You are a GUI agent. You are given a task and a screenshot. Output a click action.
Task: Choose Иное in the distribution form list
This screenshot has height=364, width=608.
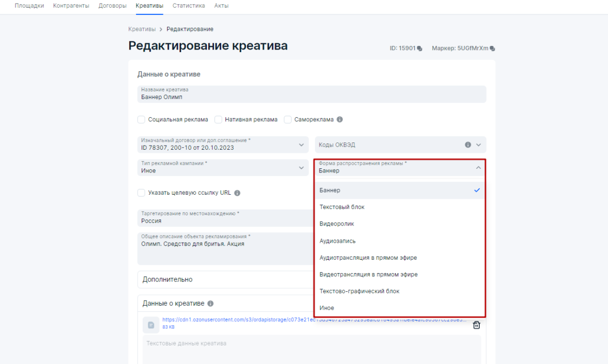click(400, 308)
